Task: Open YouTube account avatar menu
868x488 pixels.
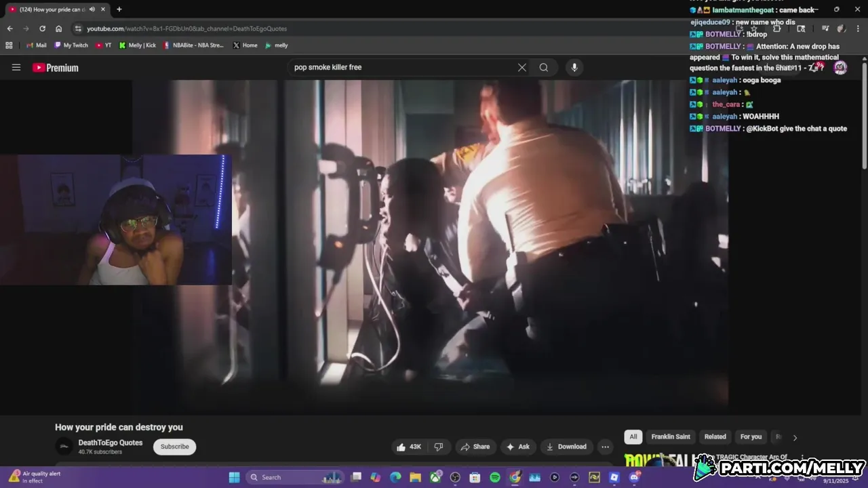Action: pyautogui.click(x=840, y=67)
